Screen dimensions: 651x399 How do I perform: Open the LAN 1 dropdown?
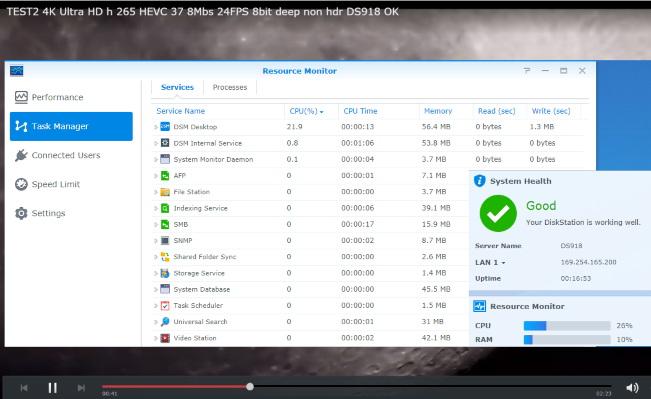(x=490, y=262)
